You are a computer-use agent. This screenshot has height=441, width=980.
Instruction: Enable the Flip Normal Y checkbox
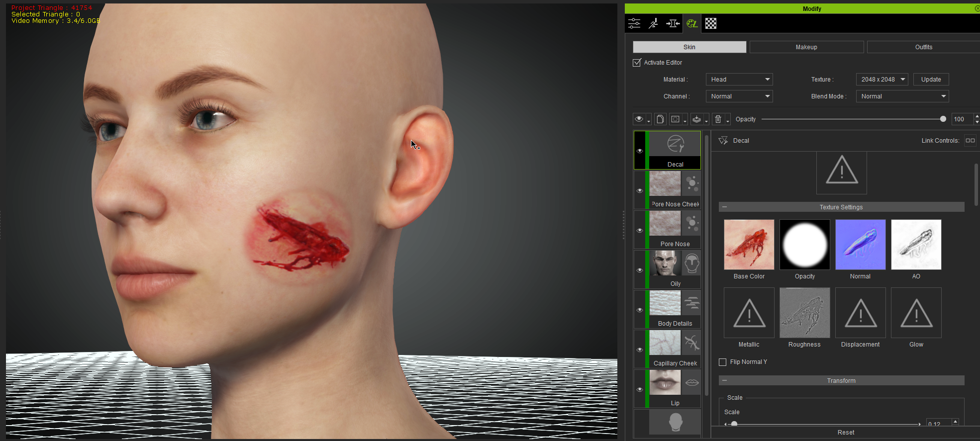tap(723, 362)
